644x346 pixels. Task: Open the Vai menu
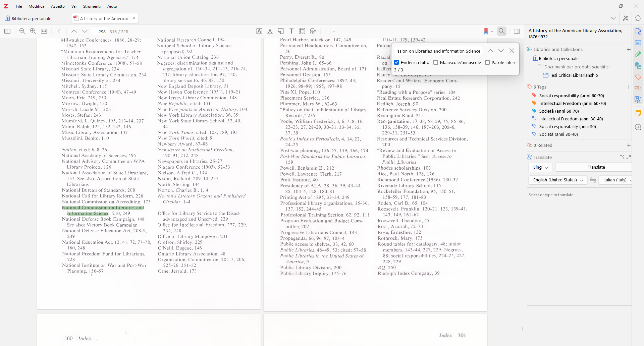click(x=74, y=6)
